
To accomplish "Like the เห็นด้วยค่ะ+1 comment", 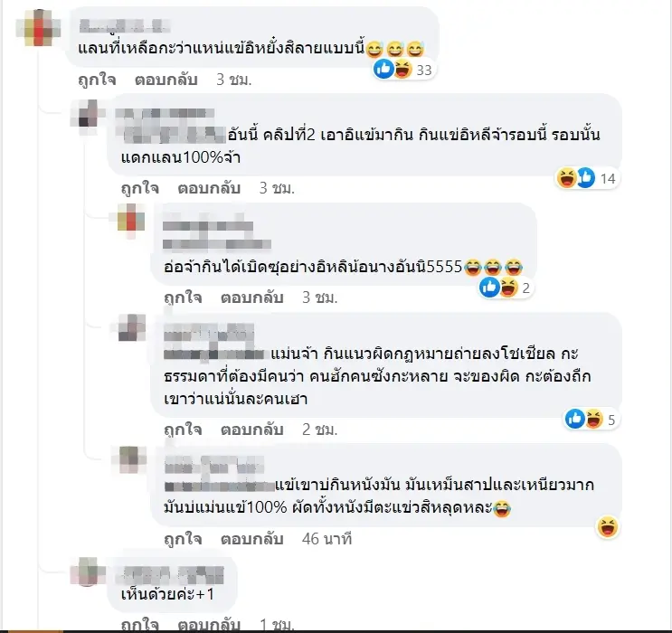I will pyautogui.click(x=140, y=625).
